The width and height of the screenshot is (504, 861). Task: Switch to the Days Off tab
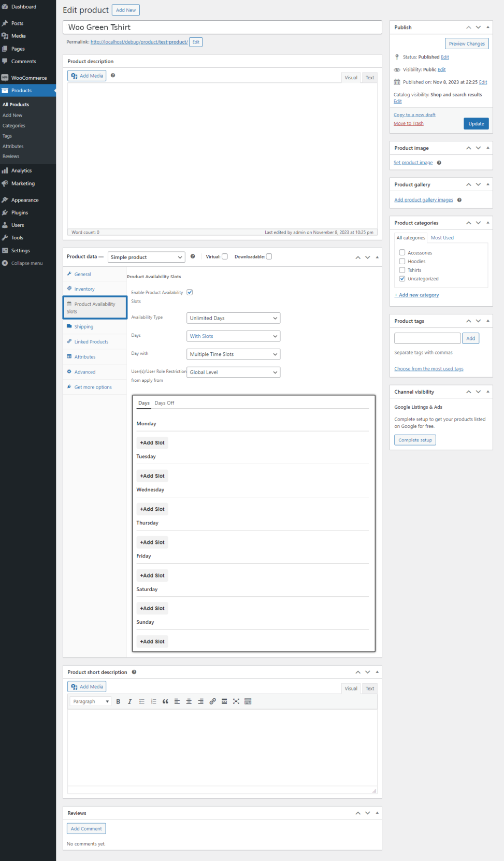tap(164, 403)
